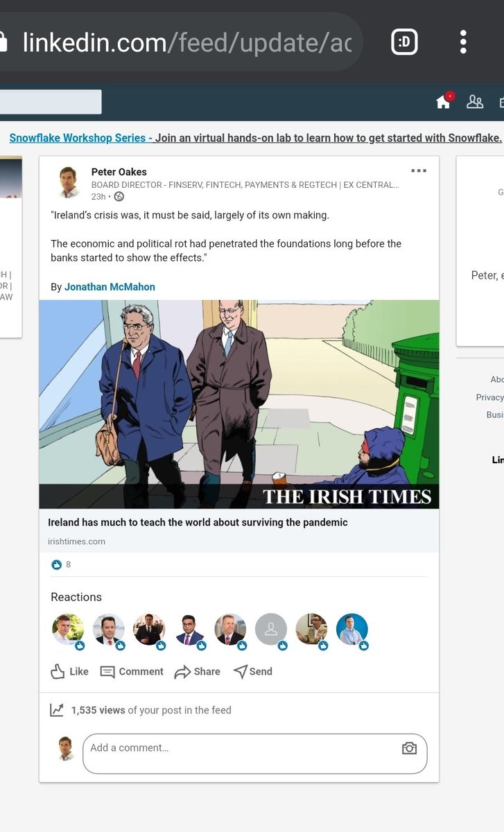Go to LinkedIn Home via house icon
504x832 pixels.
(444, 102)
